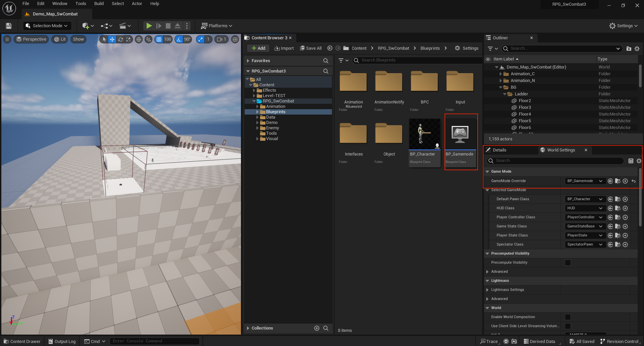Open the Selection Mode dropdown

click(47, 26)
